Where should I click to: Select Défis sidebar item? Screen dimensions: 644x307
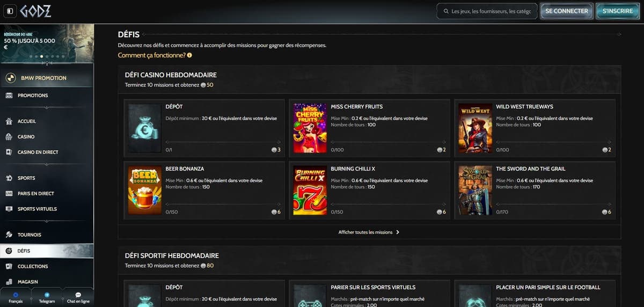pyautogui.click(x=47, y=251)
